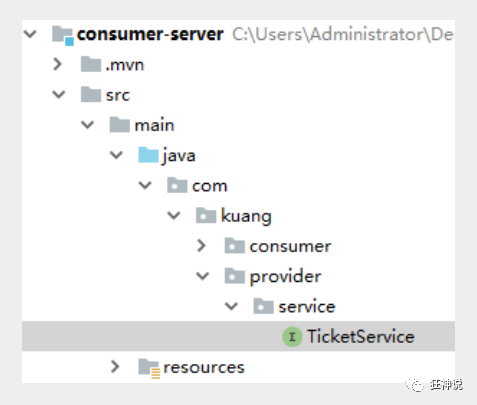Collapse the main folder chevron
This screenshot has width=477, height=405.
click(87, 125)
